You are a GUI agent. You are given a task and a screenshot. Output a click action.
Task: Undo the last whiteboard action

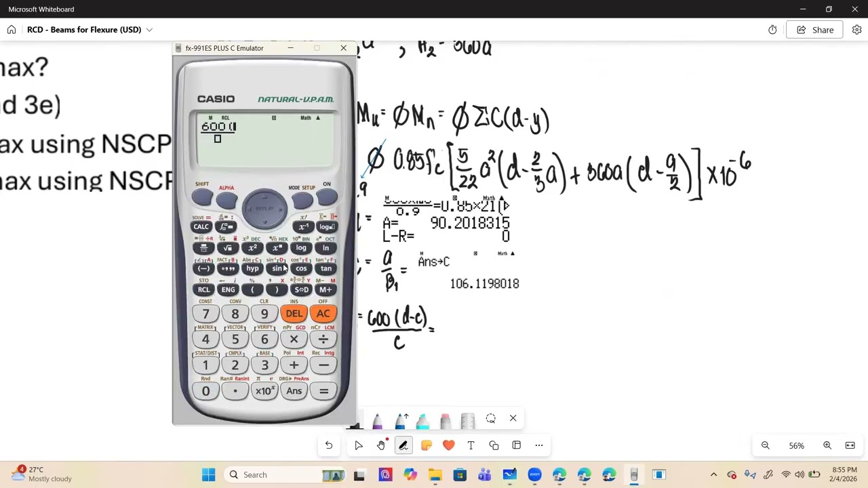(329, 445)
